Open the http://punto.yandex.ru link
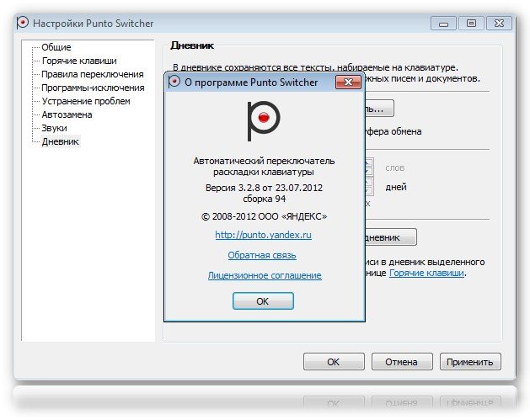Viewport: 530px width, 420px height. coord(263,236)
